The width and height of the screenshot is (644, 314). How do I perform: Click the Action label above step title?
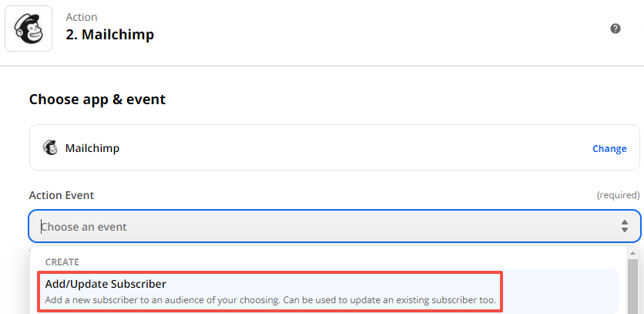(81, 17)
